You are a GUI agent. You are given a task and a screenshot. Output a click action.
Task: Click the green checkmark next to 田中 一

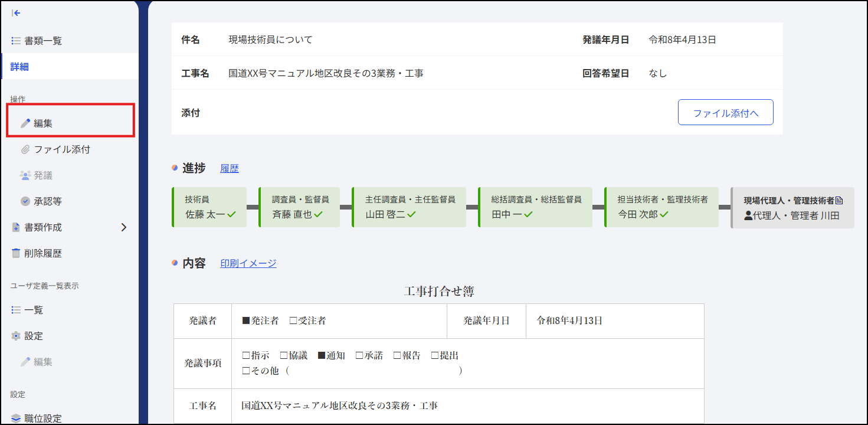(529, 215)
